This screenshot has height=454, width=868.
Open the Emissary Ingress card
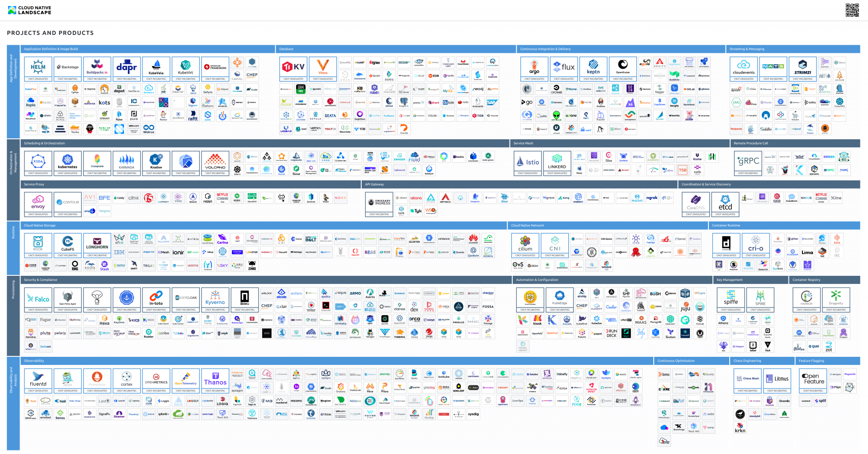379,204
